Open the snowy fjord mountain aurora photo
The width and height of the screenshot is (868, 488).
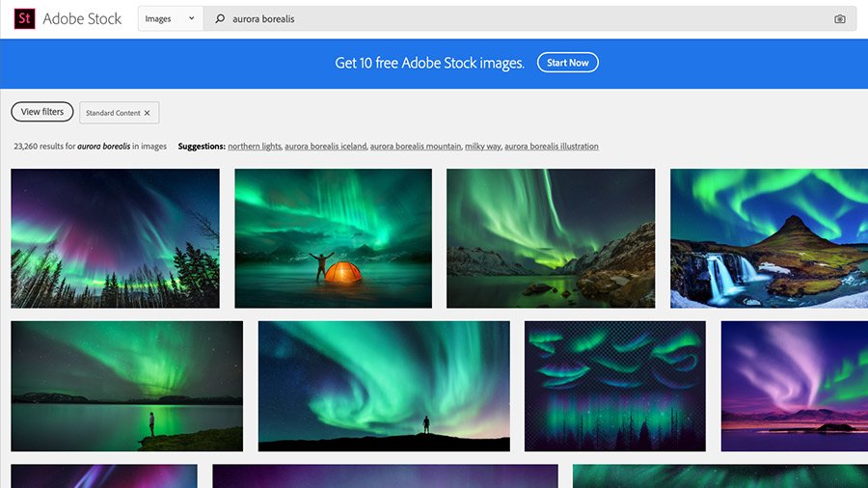coord(551,238)
